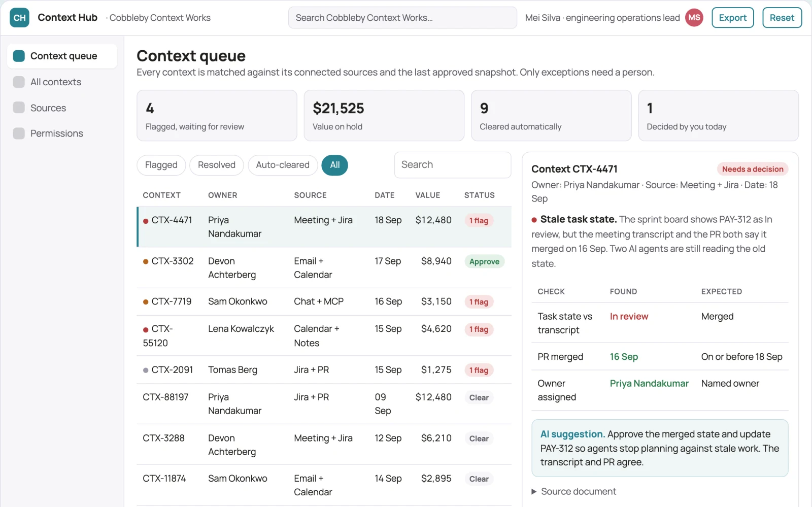Select context CTX-7719
Viewport: 812px width, 507px height.
(324, 302)
